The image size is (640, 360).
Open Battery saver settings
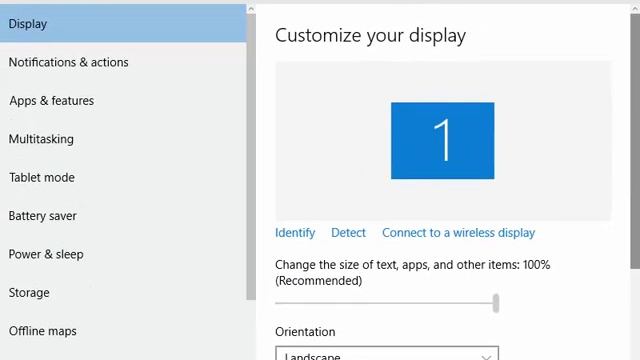pyautogui.click(x=123, y=216)
